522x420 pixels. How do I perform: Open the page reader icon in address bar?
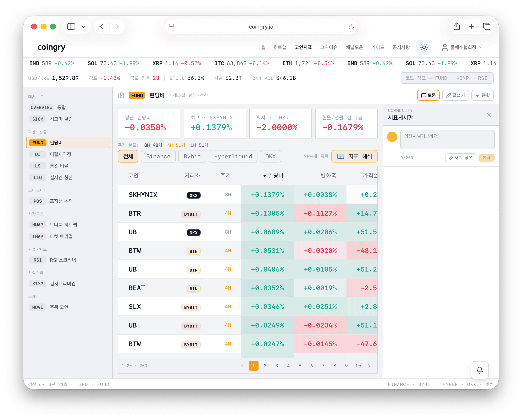click(171, 27)
